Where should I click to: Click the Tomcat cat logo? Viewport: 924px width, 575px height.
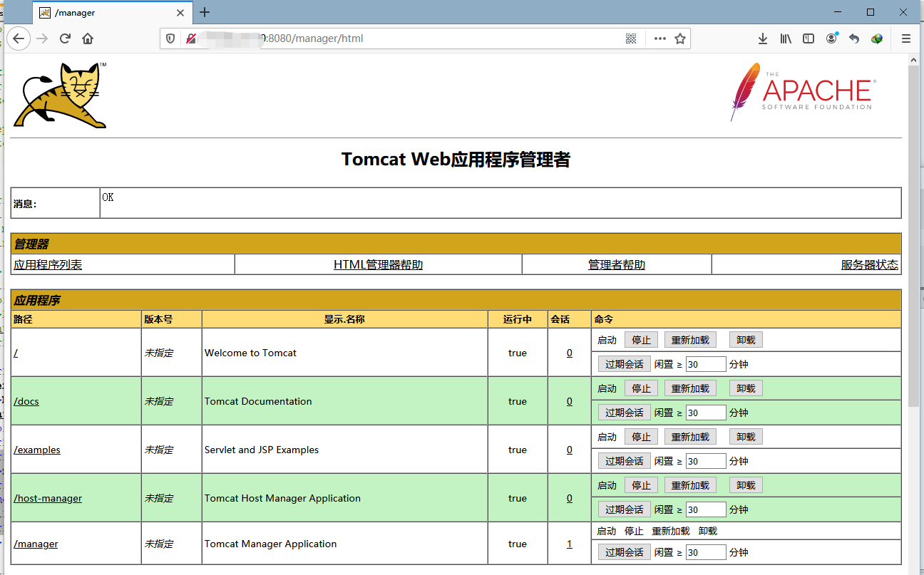pyautogui.click(x=61, y=95)
